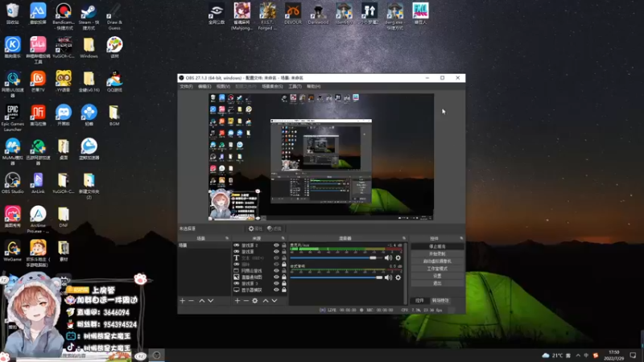This screenshot has width=644, height=362.
Task: Open DEVOUR game desktop shortcut
Action: pyautogui.click(x=293, y=14)
